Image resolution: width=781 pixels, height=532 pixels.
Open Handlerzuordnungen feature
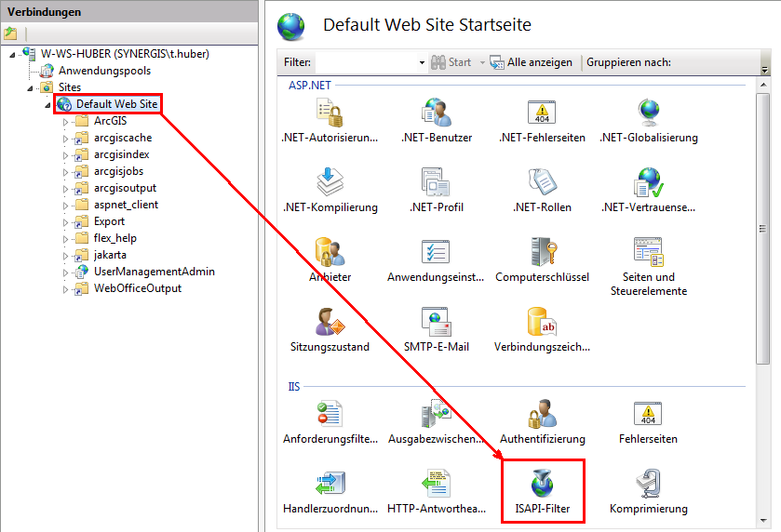330,491
